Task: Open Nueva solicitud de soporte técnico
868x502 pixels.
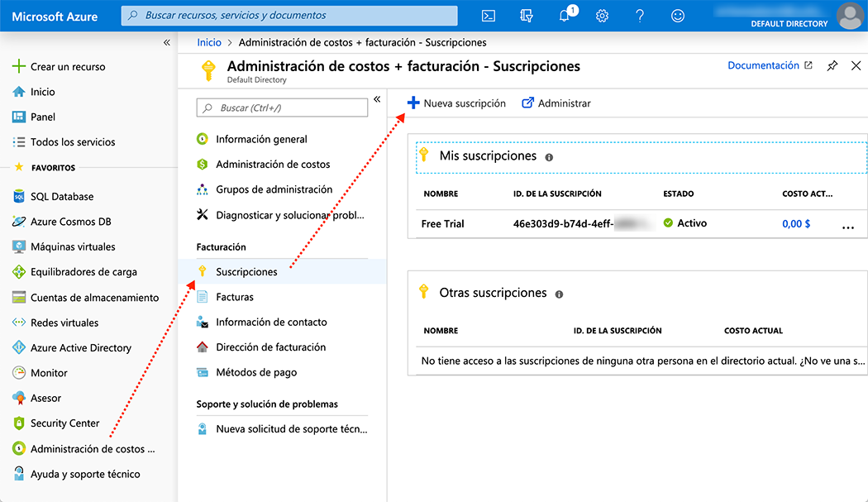Action: (283, 429)
